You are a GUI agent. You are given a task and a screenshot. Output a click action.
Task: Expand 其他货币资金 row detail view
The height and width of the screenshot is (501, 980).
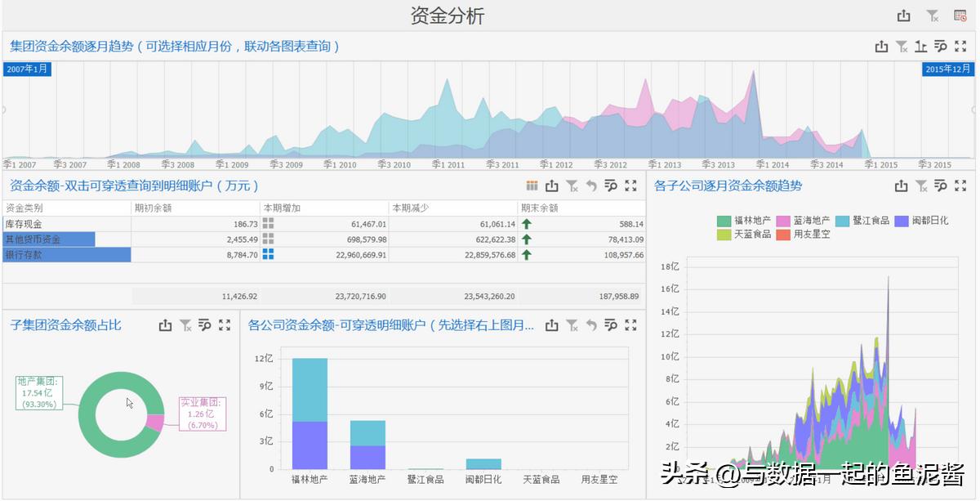point(268,239)
